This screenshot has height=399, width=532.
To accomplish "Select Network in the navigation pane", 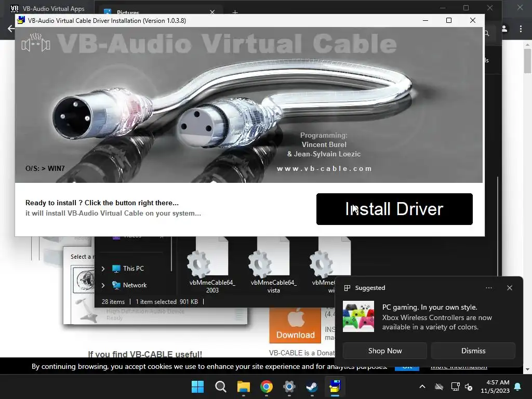I will [129, 285].
